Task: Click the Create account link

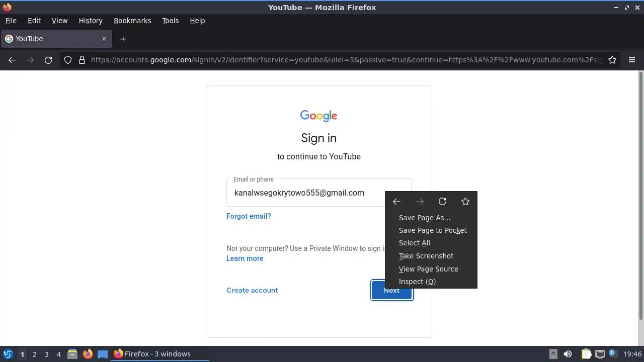Action: [x=252, y=290]
